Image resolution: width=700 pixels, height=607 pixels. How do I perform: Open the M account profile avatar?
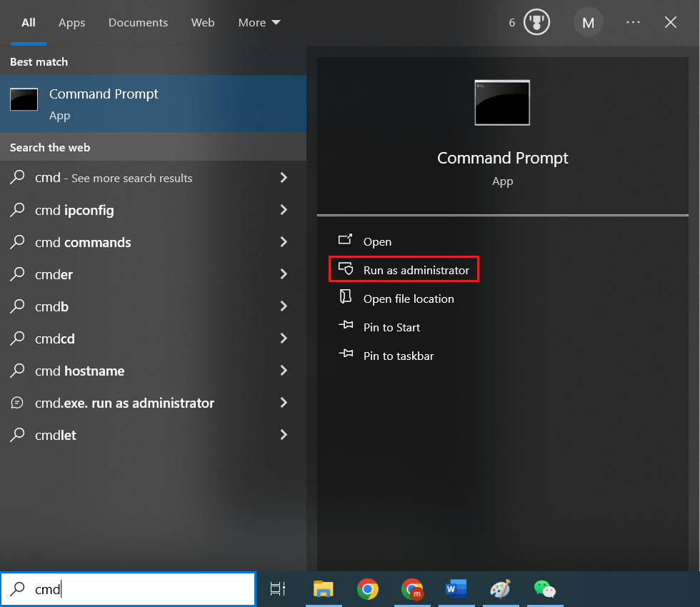[x=589, y=22]
